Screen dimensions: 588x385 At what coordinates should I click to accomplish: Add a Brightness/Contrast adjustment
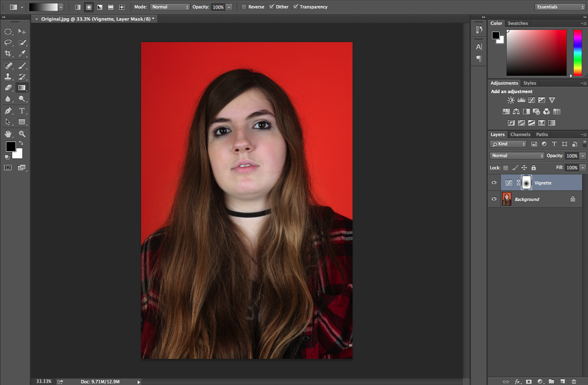tap(511, 100)
